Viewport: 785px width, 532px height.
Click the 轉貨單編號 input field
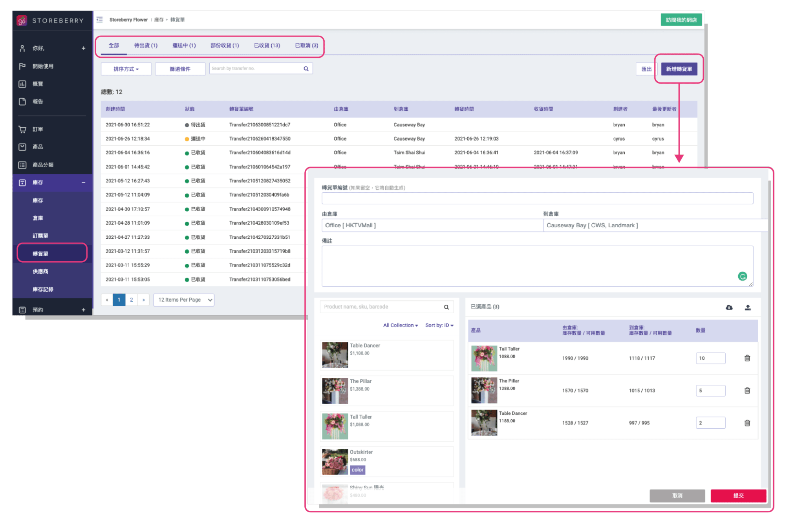click(537, 198)
